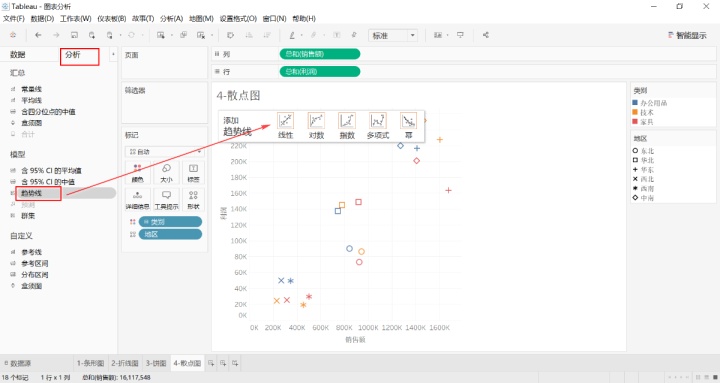
Task: Click the 工具提示 tooltip marks button
Action: click(x=166, y=200)
